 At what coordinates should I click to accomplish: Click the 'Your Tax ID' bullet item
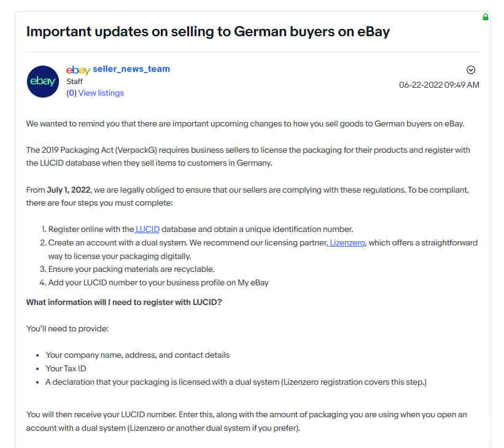[66, 369]
